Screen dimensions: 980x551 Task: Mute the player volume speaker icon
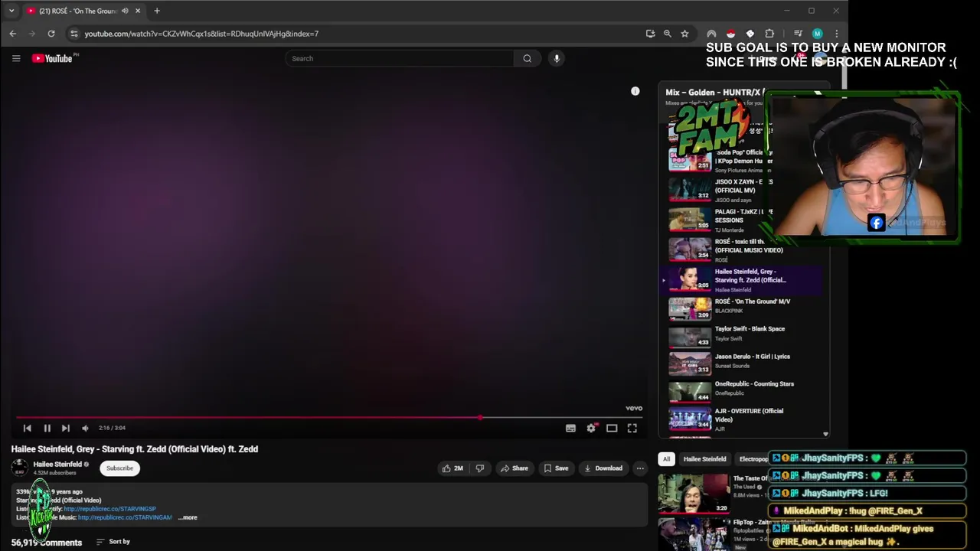click(x=85, y=428)
